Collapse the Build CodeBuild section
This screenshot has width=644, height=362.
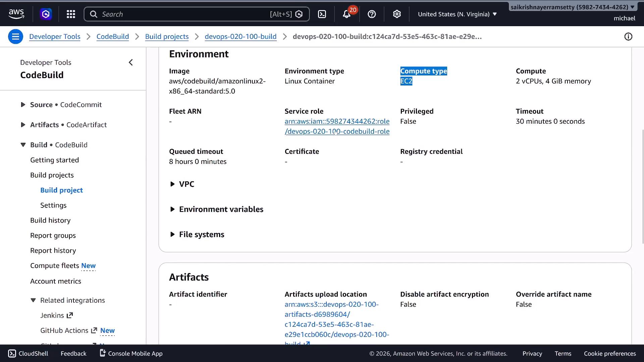click(23, 145)
